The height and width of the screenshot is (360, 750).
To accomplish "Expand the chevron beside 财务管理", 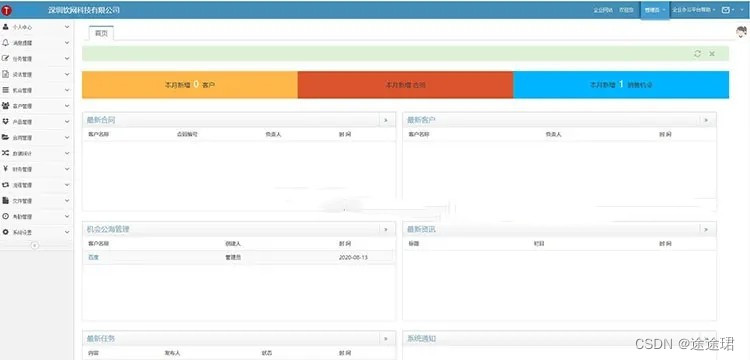I will pos(67,169).
